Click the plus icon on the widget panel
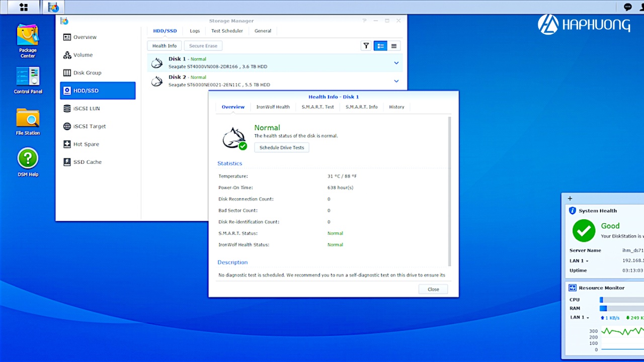This screenshot has width=644, height=362. tap(570, 199)
